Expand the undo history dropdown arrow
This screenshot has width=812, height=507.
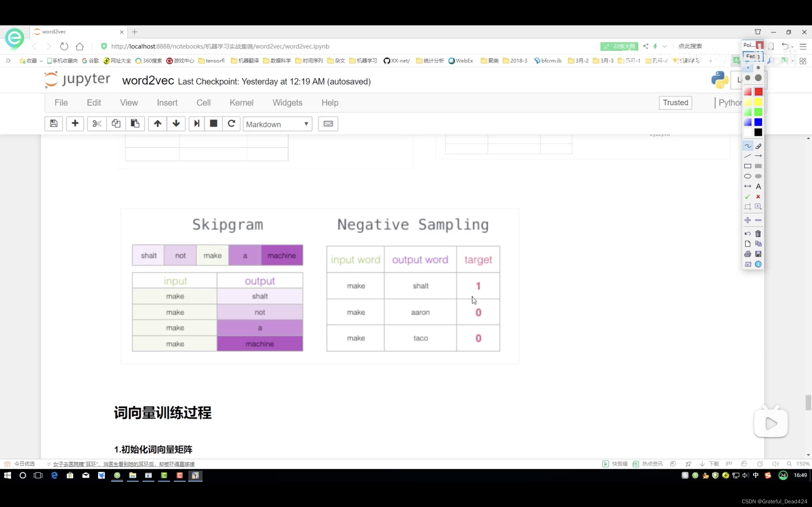pos(792,47)
